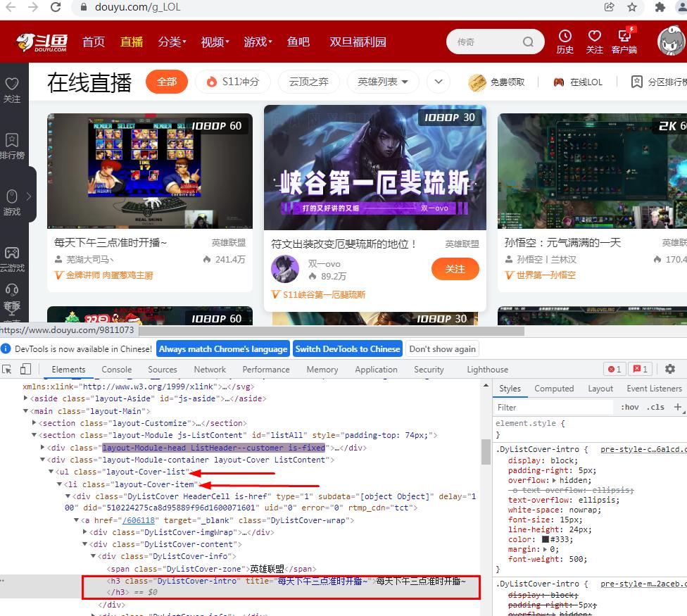Viewport: 687px width, 616px height.
Task: Click the DevTools error count badge
Action: (614, 370)
